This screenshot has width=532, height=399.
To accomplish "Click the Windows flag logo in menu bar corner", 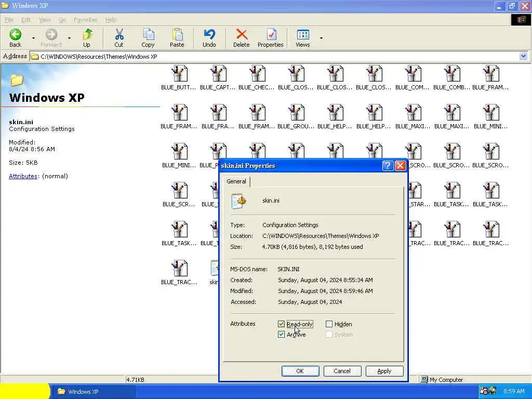I will [521, 20].
